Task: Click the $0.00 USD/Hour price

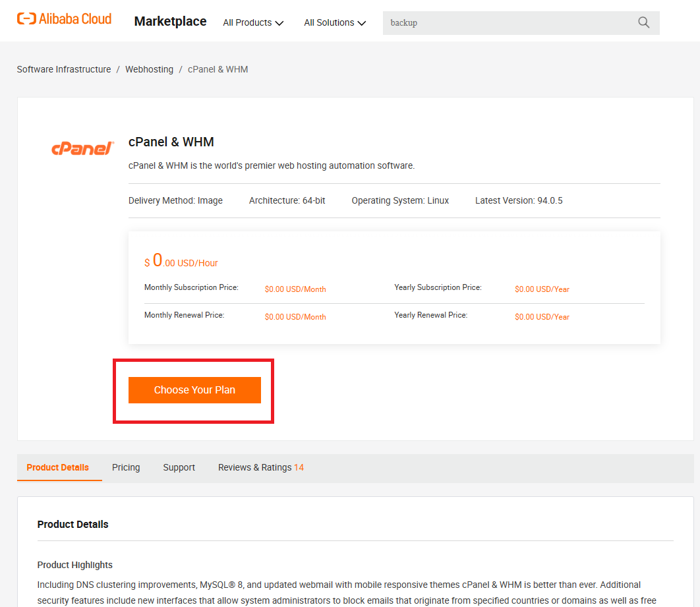Action: pyautogui.click(x=181, y=260)
